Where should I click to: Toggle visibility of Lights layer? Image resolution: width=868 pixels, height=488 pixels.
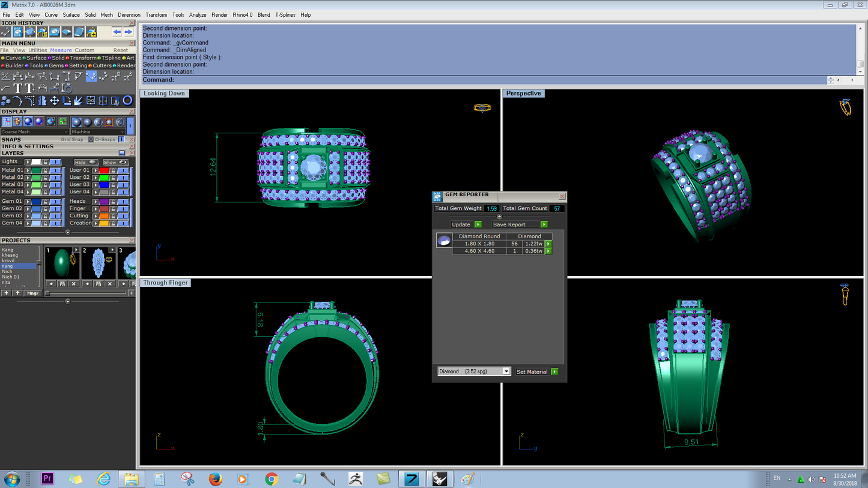(x=55, y=161)
